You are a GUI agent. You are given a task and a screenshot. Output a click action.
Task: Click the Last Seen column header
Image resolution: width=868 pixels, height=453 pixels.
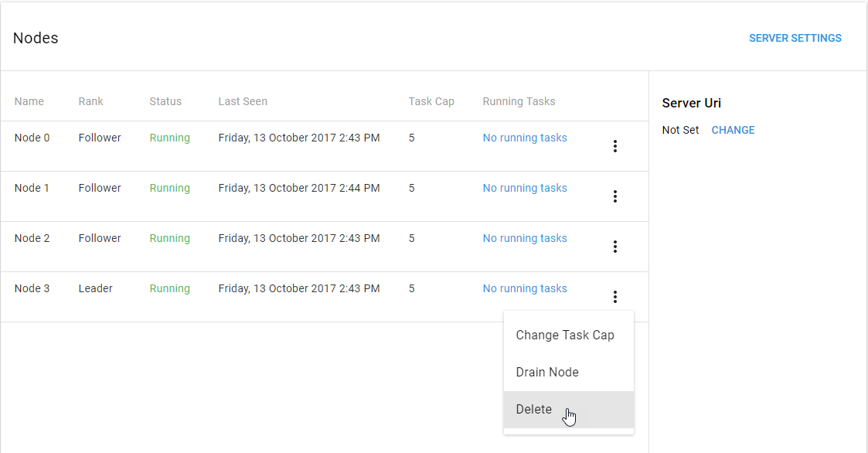click(x=243, y=101)
